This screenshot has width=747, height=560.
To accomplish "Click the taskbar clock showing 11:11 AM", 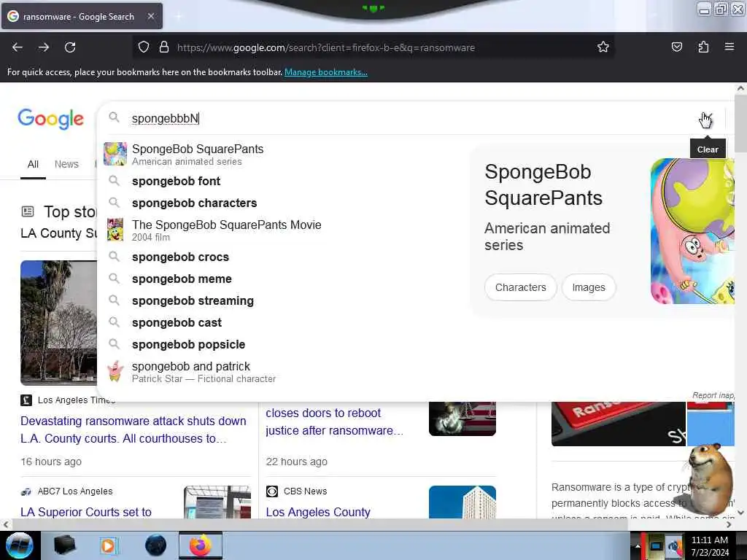I will [x=710, y=545].
